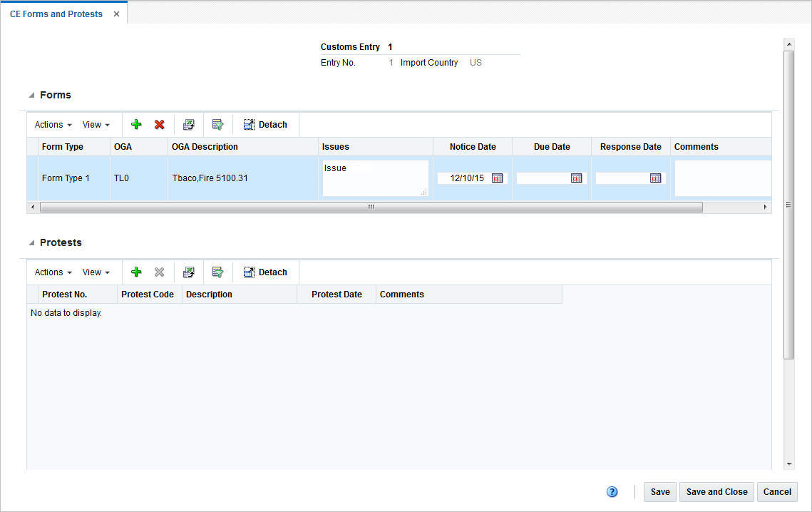Screen dimensions: 812x512
Task: Delete selected form with red X icon
Action: [x=160, y=124]
